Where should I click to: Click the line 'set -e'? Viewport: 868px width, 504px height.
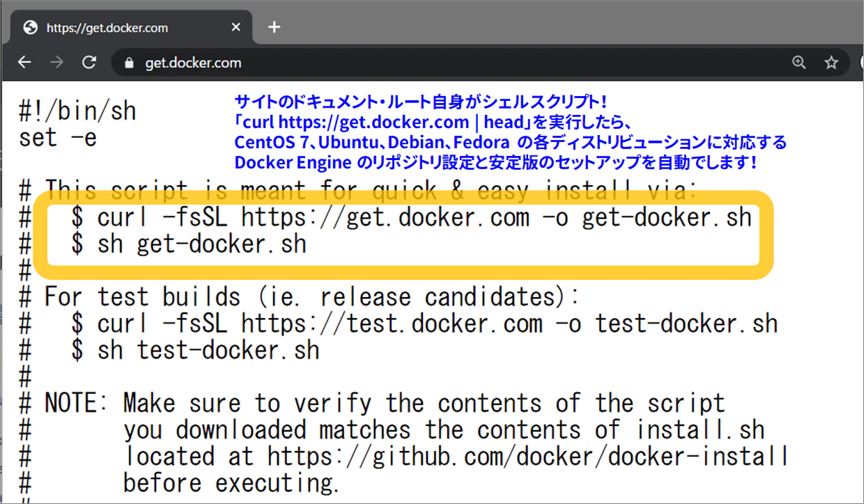58,138
